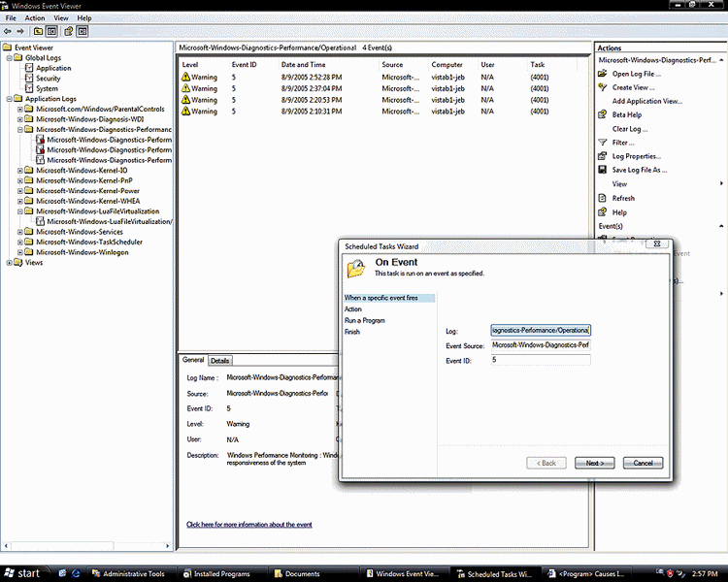Expand Microsoft-Windows-Diagnosis-WDI node
Image resolution: width=728 pixels, height=582 pixels.
(20, 119)
